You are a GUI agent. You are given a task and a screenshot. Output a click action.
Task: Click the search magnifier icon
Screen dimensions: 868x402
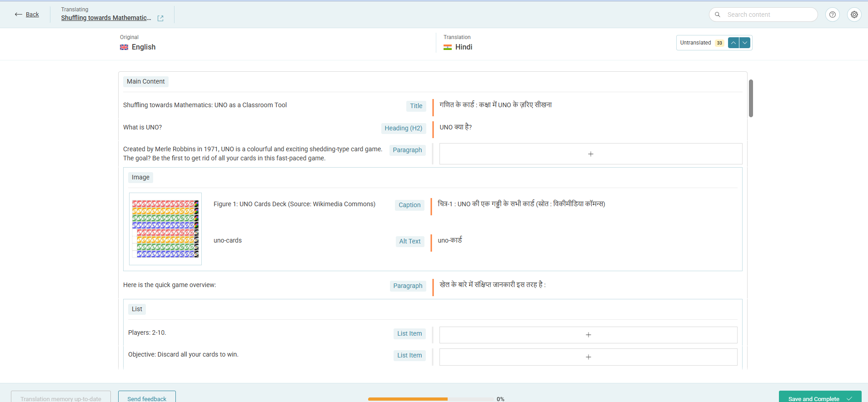coord(718,15)
